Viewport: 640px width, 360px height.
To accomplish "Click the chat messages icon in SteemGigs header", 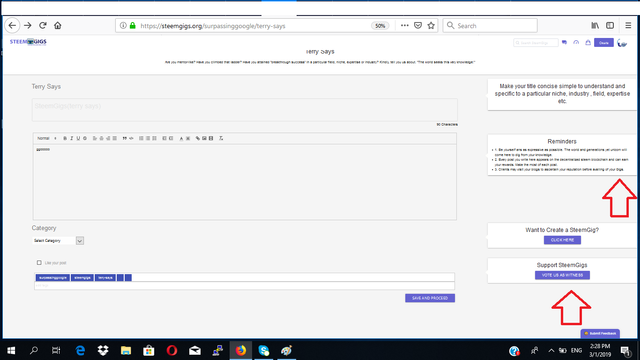I will (564, 42).
